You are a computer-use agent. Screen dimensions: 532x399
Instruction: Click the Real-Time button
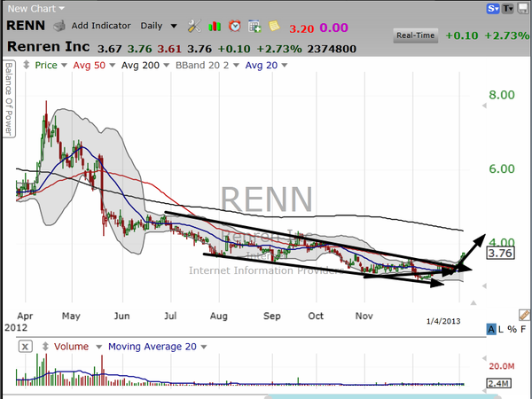(415, 35)
